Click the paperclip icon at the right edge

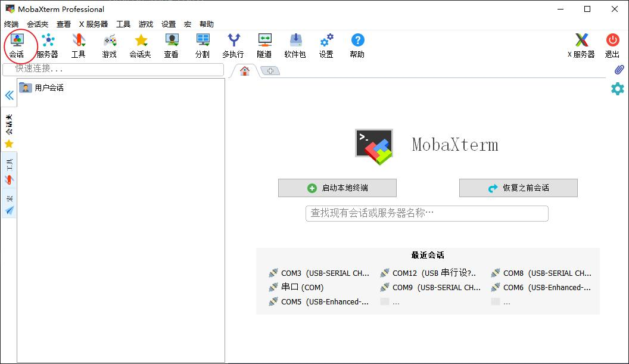point(619,70)
